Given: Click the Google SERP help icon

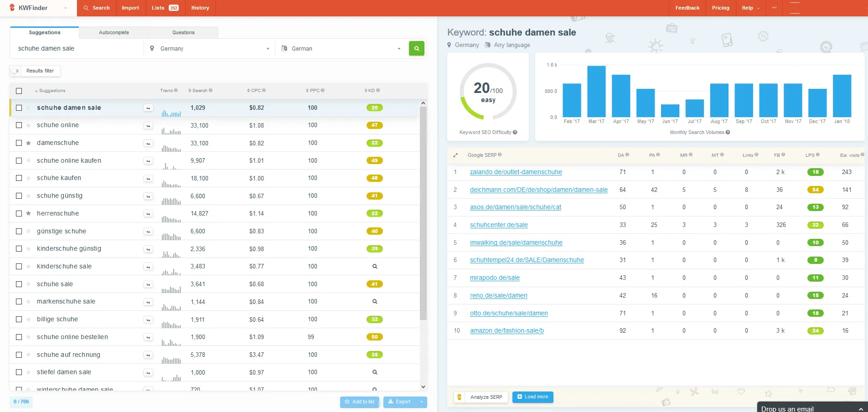Looking at the screenshot, I should (x=500, y=155).
